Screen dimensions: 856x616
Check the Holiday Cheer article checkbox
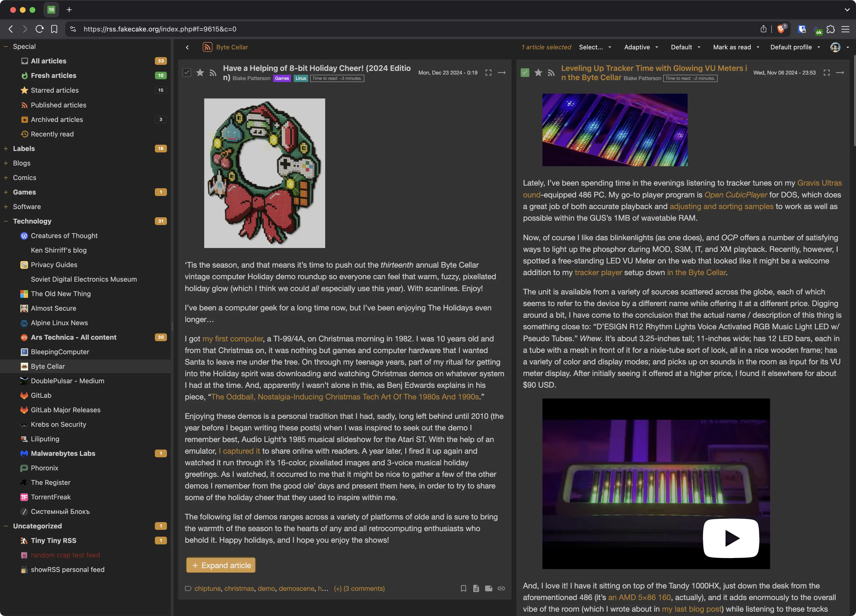187,73
